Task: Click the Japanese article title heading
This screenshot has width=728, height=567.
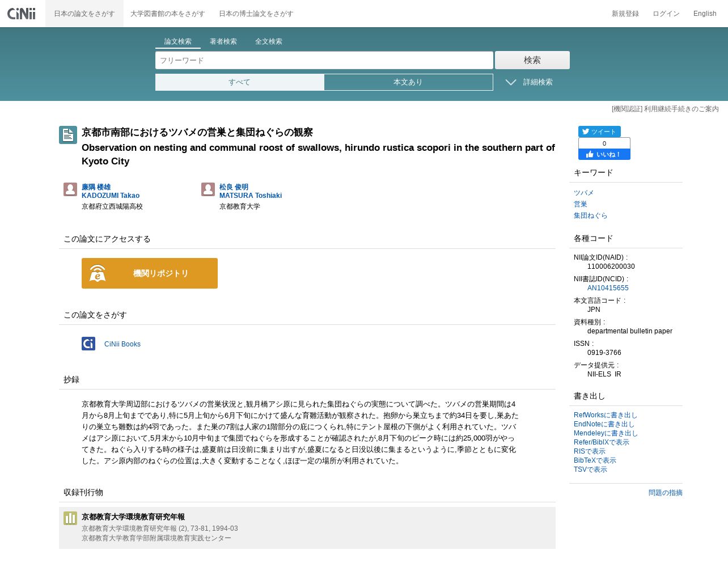Action: click(197, 132)
